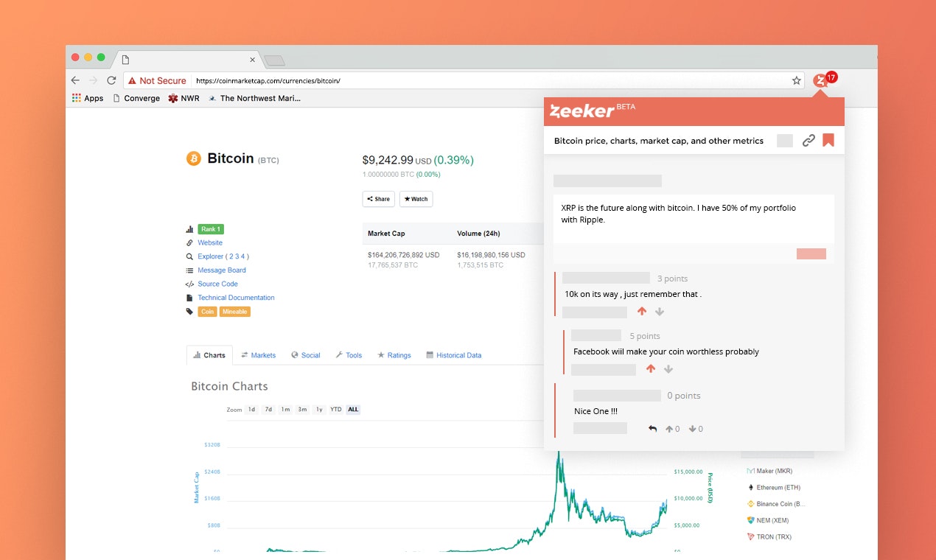Toggle the bookmark star in the address bar
Screen dimensions: 936x560
(x=796, y=80)
